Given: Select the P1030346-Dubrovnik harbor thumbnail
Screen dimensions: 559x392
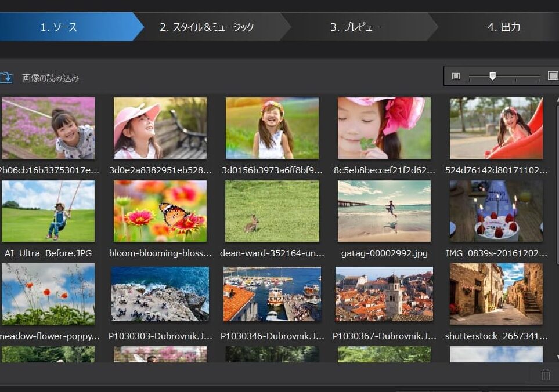Looking at the screenshot, I should click(272, 294).
